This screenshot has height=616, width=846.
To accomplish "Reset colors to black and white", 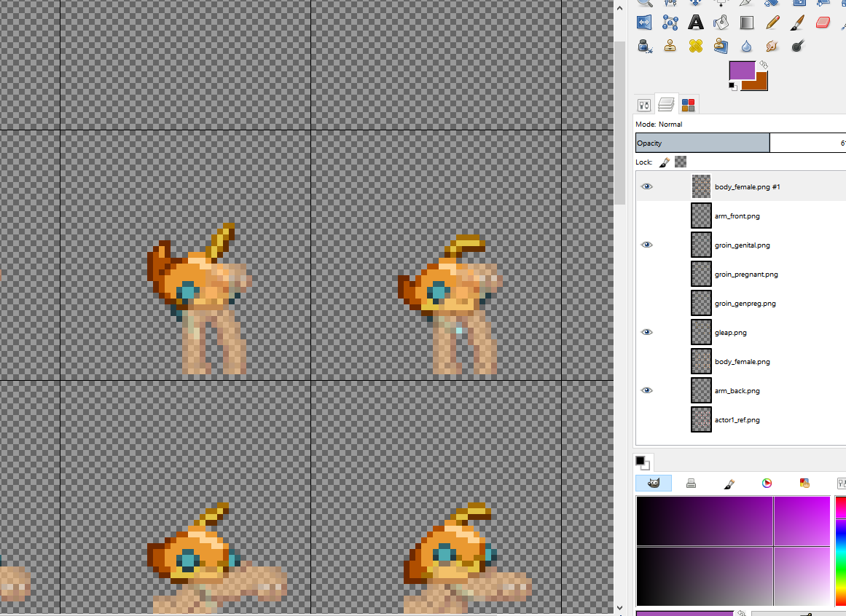I will point(733,86).
